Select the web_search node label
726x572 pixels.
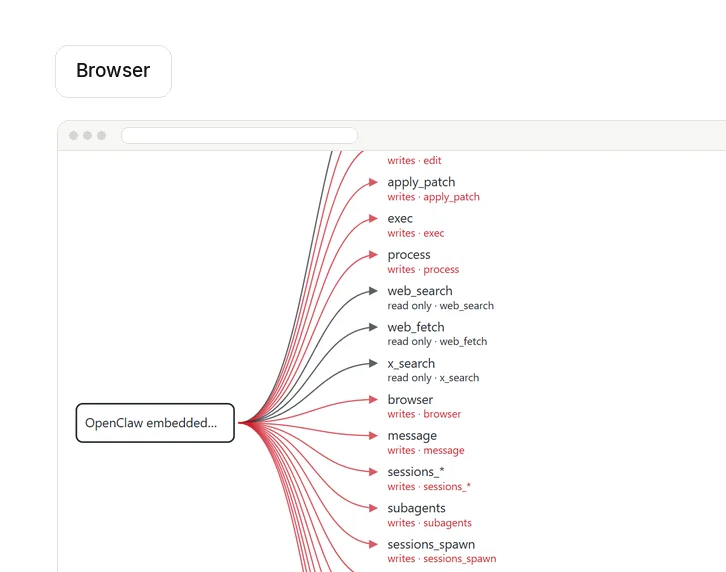[x=420, y=291]
